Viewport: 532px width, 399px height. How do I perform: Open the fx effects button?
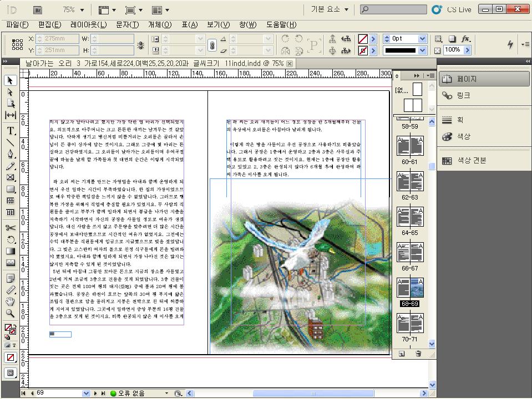(x=467, y=39)
